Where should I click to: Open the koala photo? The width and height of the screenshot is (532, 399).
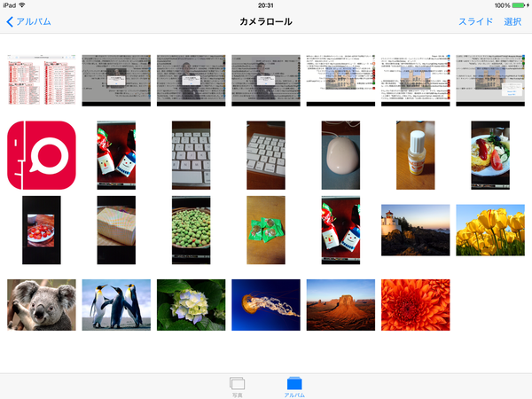42,305
